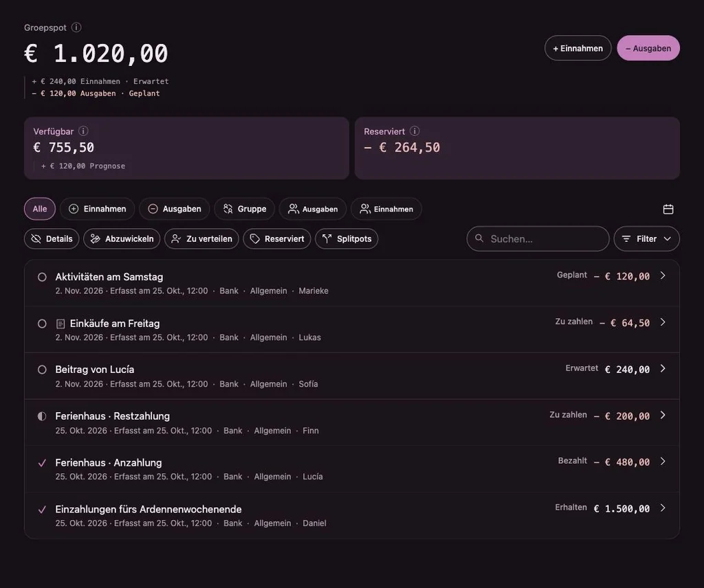Apply the Reserviert filter chip
Image resolution: width=704 pixels, height=588 pixels.
(x=277, y=238)
